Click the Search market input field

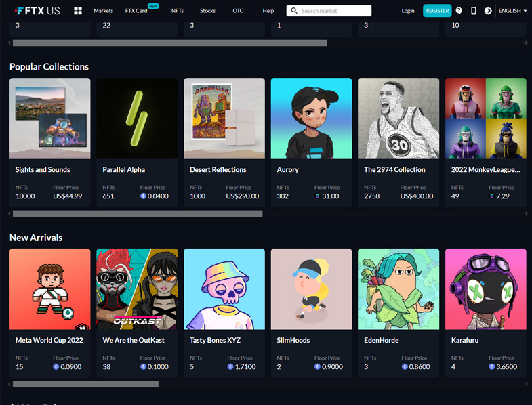[x=335, y=11]
